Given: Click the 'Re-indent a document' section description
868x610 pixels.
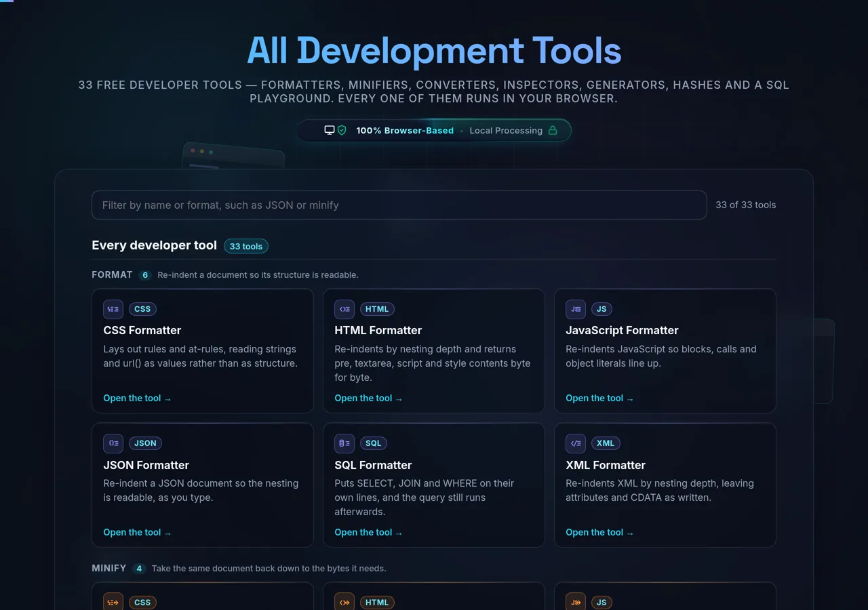Looking at the screenshot, I should coord(258,275).
